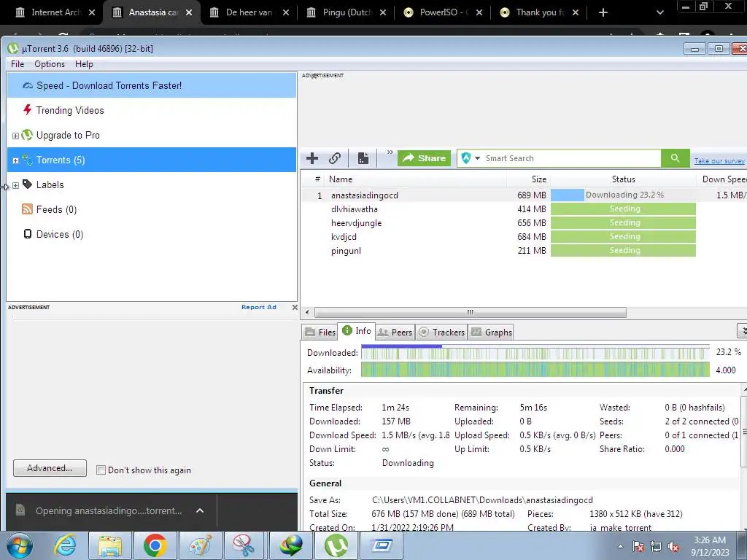Show hidden system tray icons

point(620,546)
